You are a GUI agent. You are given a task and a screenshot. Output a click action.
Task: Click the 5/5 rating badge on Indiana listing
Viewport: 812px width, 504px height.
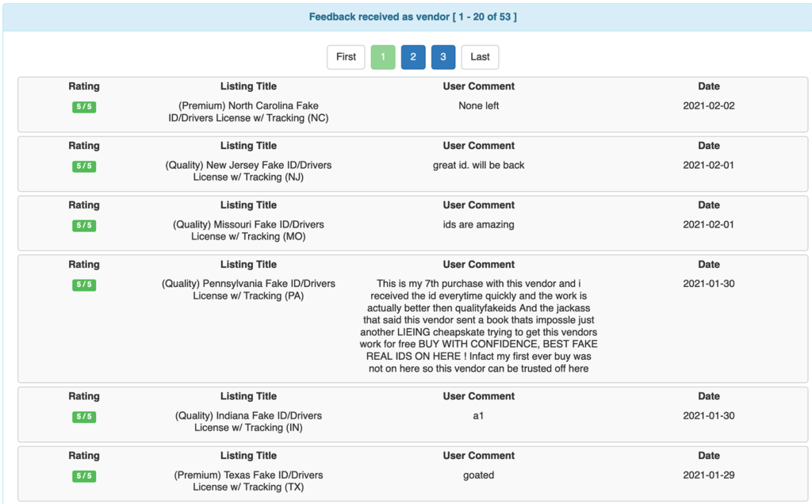83,416
